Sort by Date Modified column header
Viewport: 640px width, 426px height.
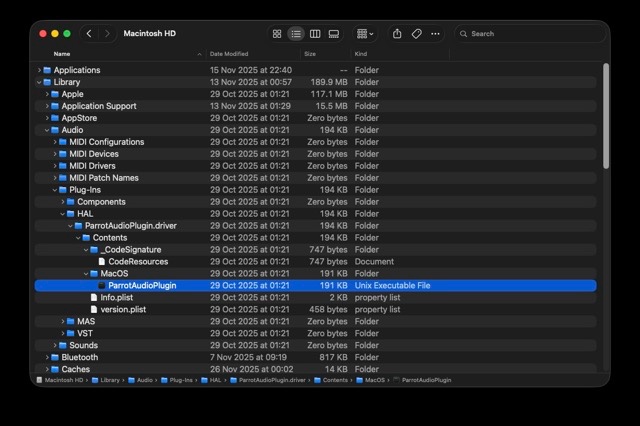[x=229, y=54]
